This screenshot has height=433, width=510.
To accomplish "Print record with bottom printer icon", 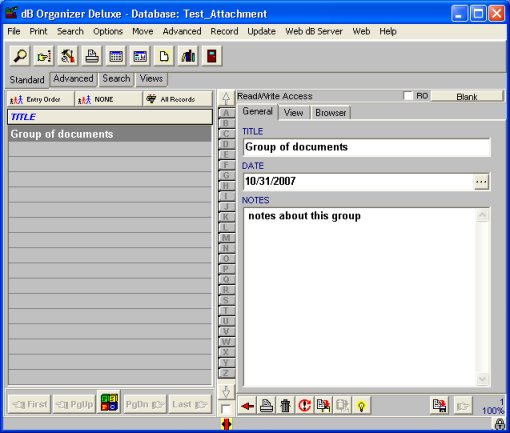I will 266,406.
